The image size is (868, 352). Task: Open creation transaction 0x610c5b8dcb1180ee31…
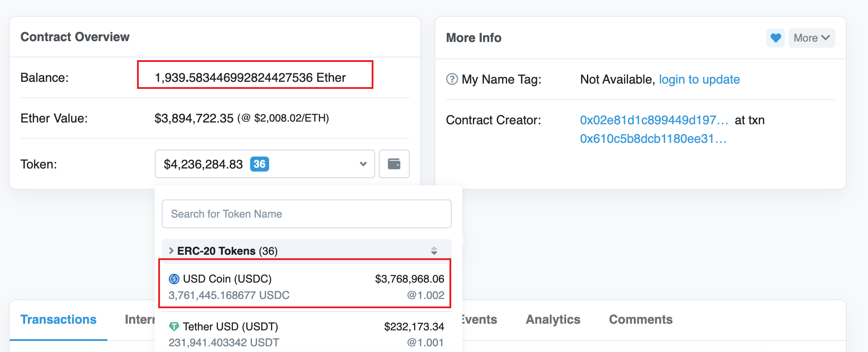coord(653,139)
